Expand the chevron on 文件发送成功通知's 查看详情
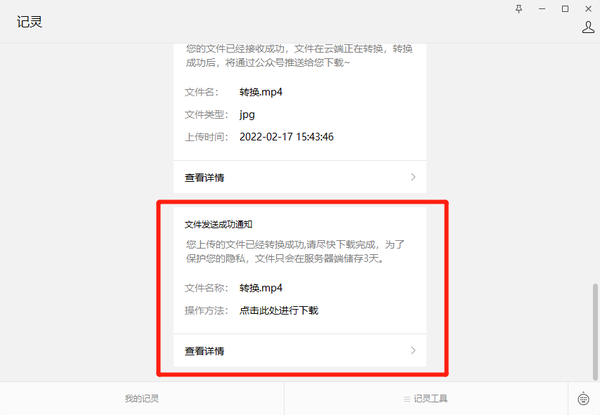Image resolution: width=600 pixels, height=415 pixels. (x=413, y=350)
